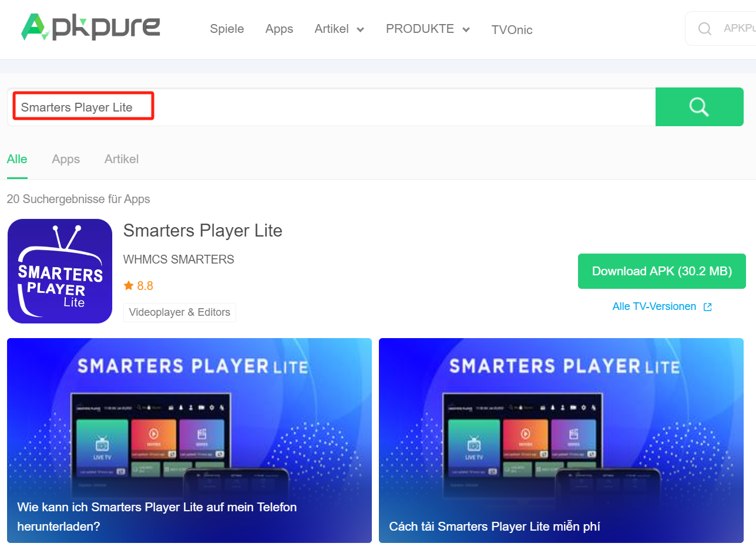Select TVOnic in the navigation bar
This screenshot has height=550, width=756.
point(511,29)
